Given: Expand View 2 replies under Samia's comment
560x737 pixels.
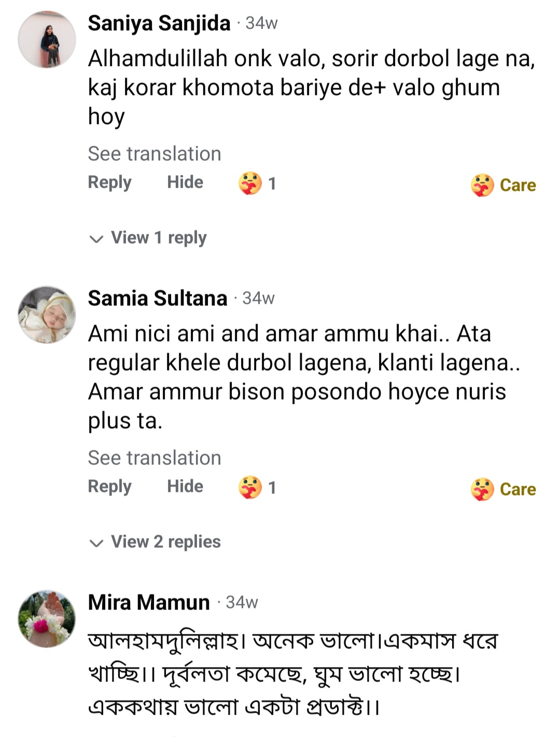Looking at the screenshot, I should (166, 542).
